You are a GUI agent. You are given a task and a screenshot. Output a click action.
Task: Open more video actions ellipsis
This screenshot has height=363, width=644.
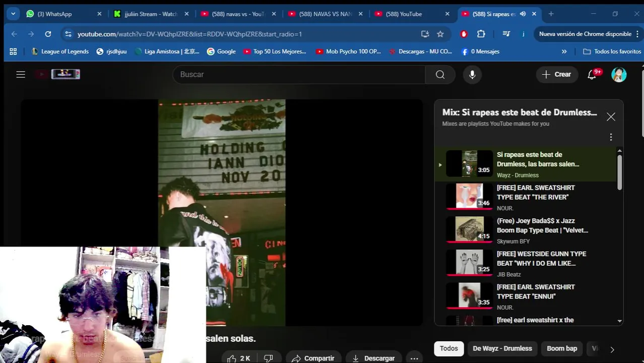point(414,358)
